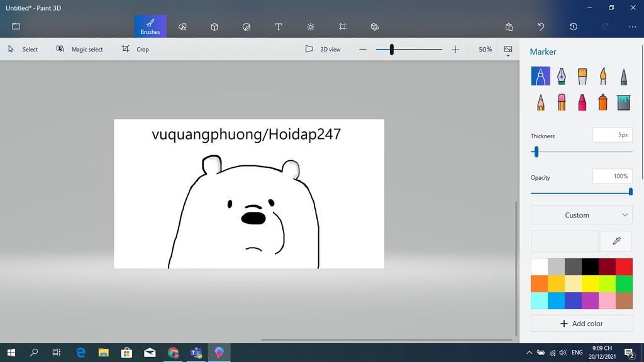Image resolution: width=644 pixels, height=362 pixels.
Task: Open the See more ellipsis menu
Action: pos(633,26)
